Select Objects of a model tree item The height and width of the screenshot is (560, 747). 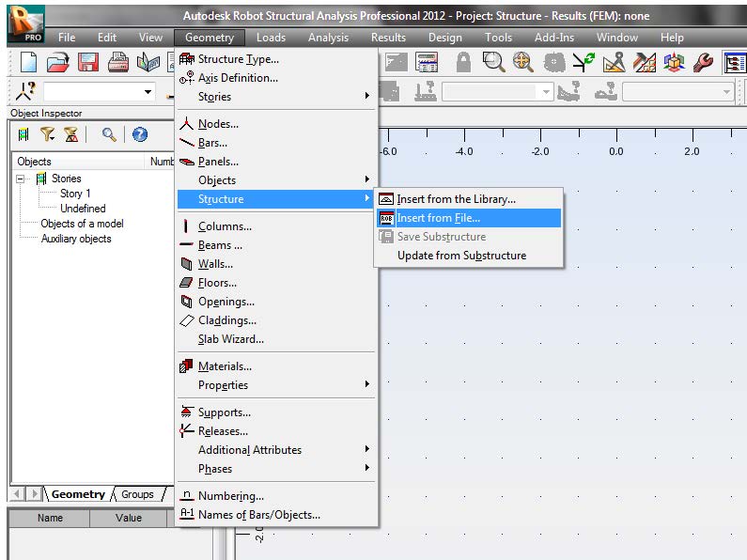click(x=82, y=224)
